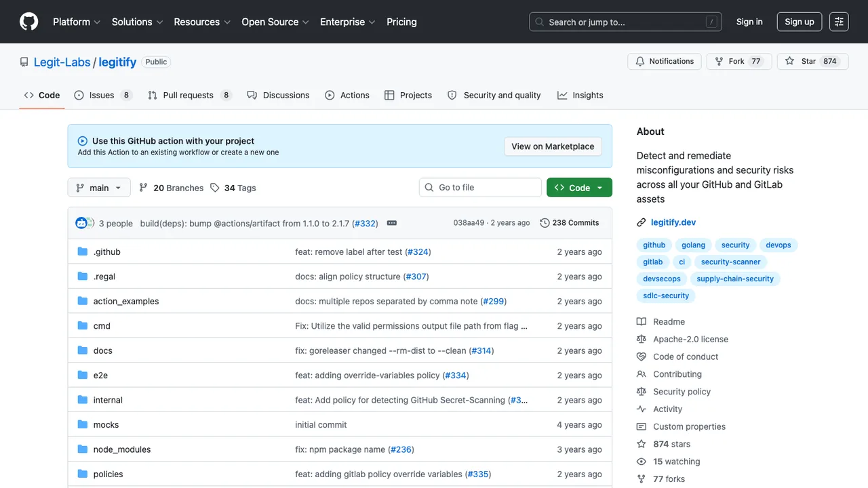Click the action_examples folder icon
Screen dimensions: 868x488
pos(83,301)
